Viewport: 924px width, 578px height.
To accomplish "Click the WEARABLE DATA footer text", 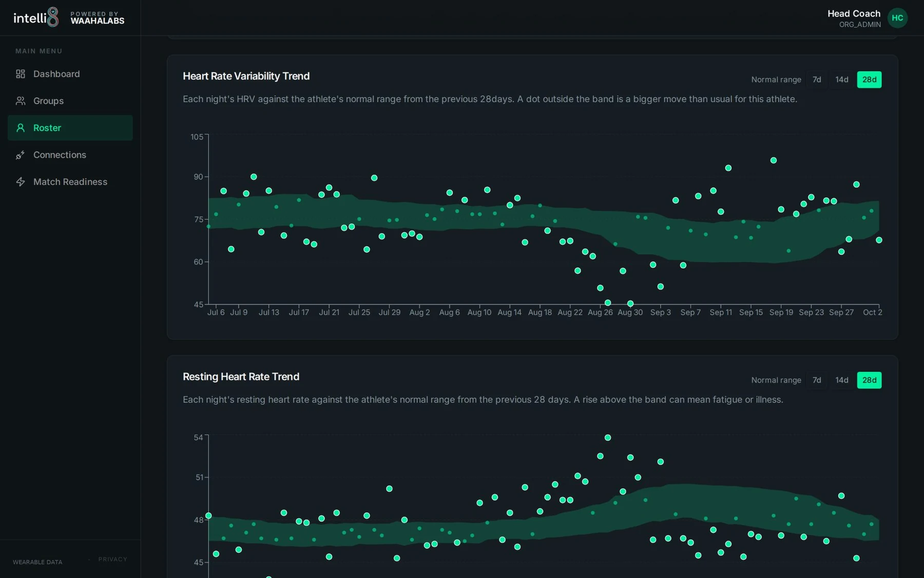I will pyautogui.click(x=37, y=562).
